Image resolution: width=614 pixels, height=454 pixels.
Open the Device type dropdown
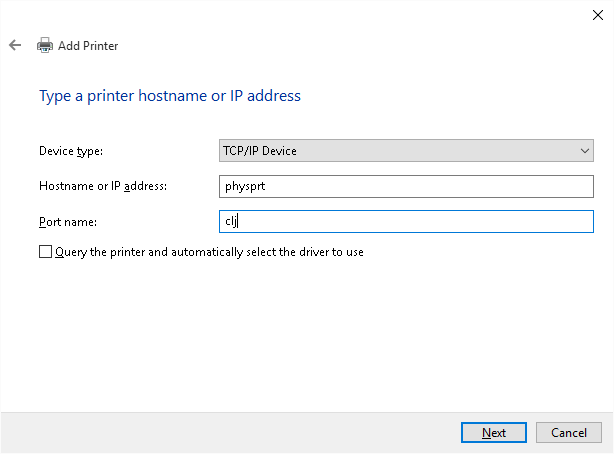click(x=405, y=151)
